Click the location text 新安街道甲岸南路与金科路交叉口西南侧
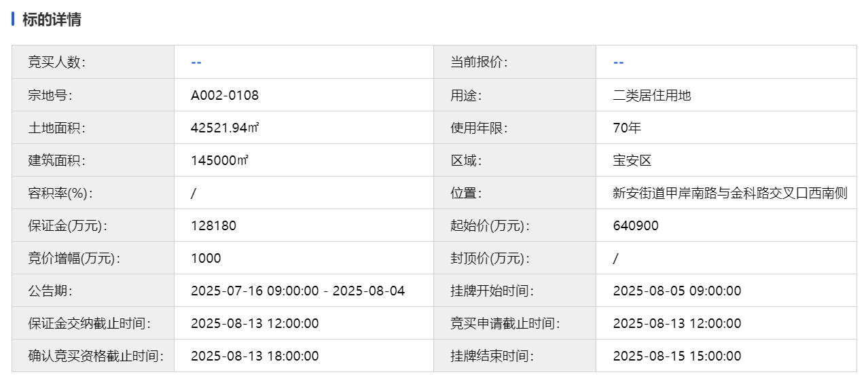This screenshot has width=868, height=385. (x=730, y=193)
